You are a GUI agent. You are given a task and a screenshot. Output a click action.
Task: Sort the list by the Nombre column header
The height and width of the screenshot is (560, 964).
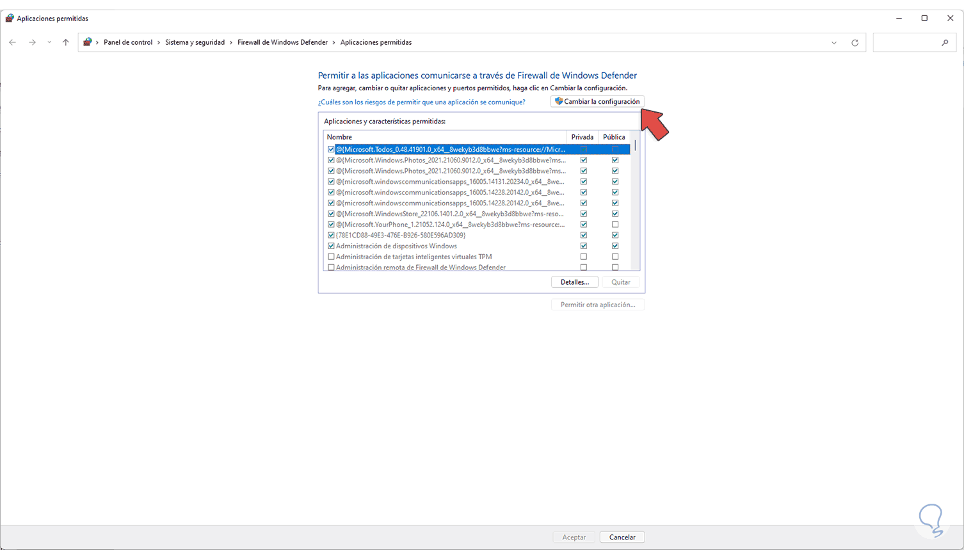pos(445,137)
